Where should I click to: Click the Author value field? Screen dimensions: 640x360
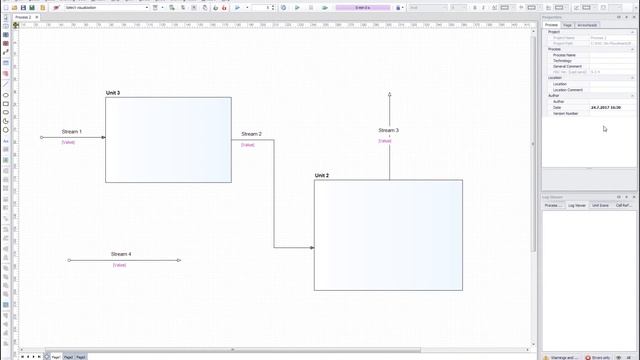612,101
